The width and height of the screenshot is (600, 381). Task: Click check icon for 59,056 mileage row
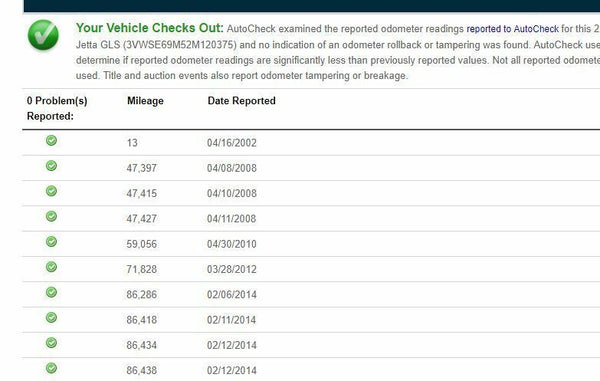click(x=51, y=241)
